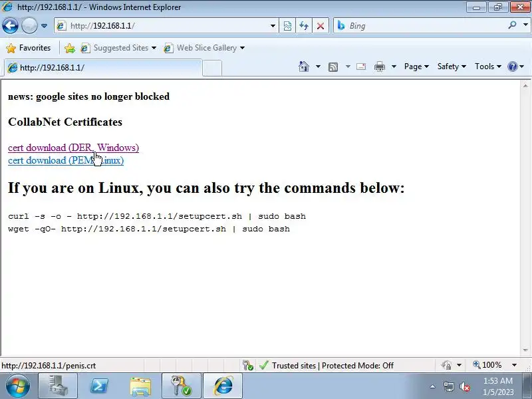
Task: Click the CollabNet Certificates heading
Action: pyautogui.click(x=65, y=122)
